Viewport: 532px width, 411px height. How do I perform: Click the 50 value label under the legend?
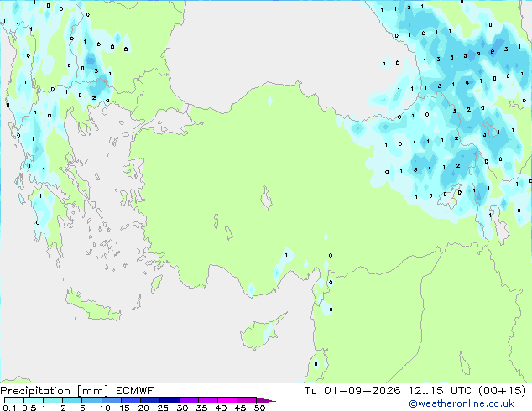[x=260, y=408]
